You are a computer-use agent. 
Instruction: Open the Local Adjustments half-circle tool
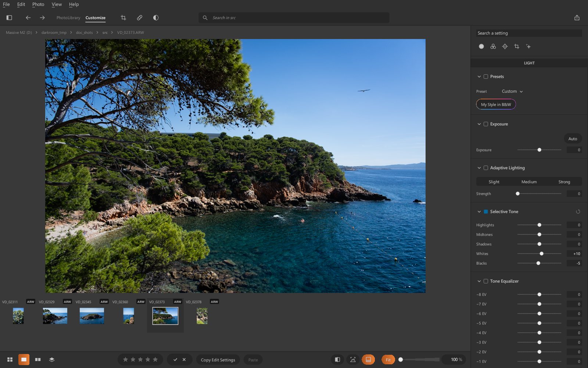[156, 18]
